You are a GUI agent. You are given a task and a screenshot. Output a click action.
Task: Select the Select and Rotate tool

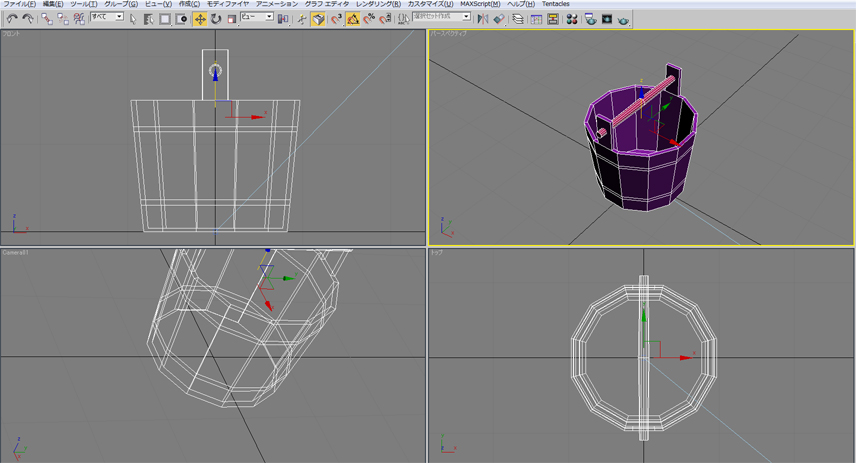[216, 18]
